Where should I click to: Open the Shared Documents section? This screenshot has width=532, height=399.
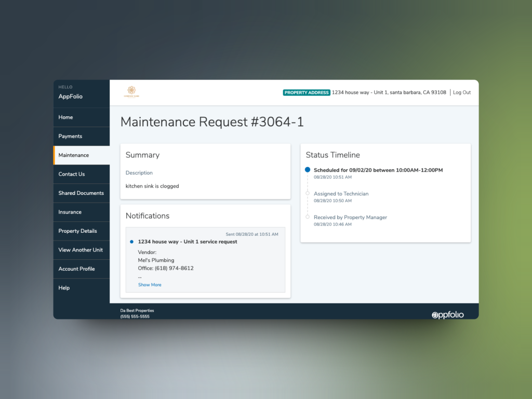(x=81, y=193)
